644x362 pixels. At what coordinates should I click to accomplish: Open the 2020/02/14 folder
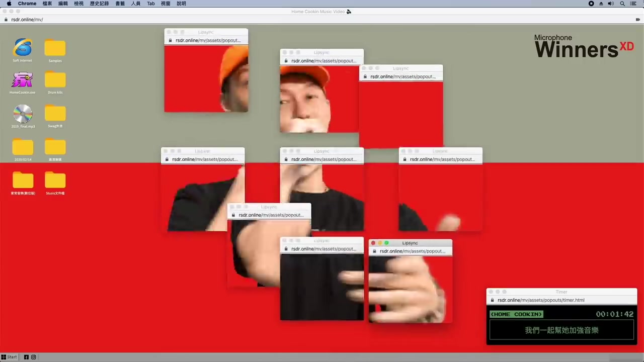point(23,150)
